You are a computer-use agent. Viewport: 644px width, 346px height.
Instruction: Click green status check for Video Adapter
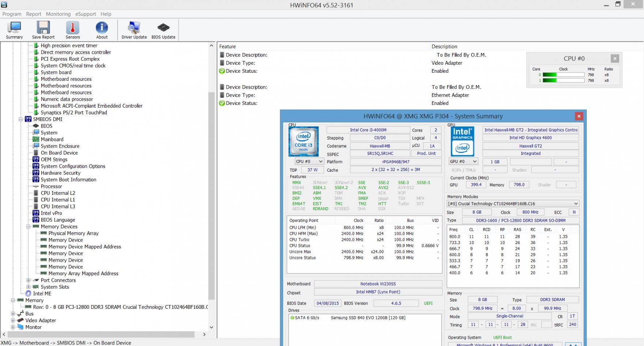tap(222, 71)
